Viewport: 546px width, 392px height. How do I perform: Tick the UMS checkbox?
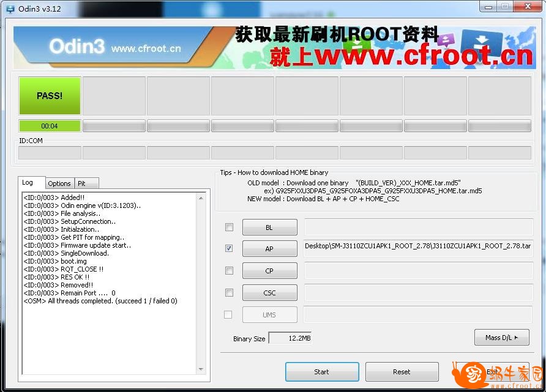pyautogui.click(x=228, y=314)
